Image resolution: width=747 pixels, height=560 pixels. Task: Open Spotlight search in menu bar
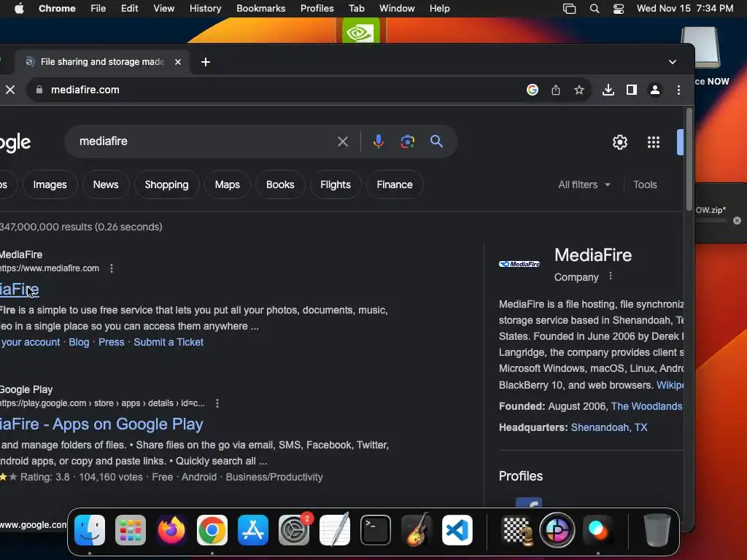(594, 9)
